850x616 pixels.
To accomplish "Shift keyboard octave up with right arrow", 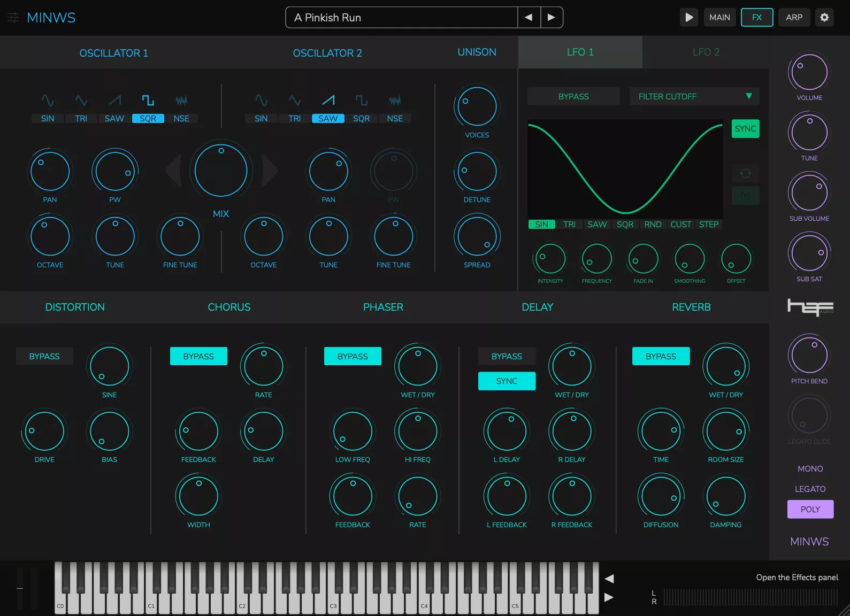I will [x=609, y=597].
